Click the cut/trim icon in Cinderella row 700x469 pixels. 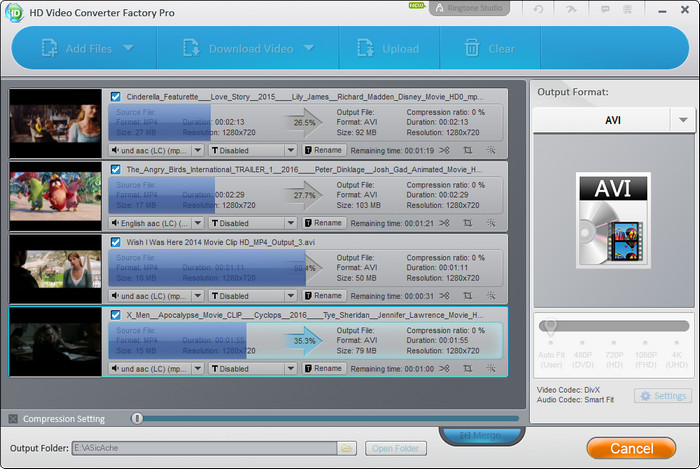444,150
